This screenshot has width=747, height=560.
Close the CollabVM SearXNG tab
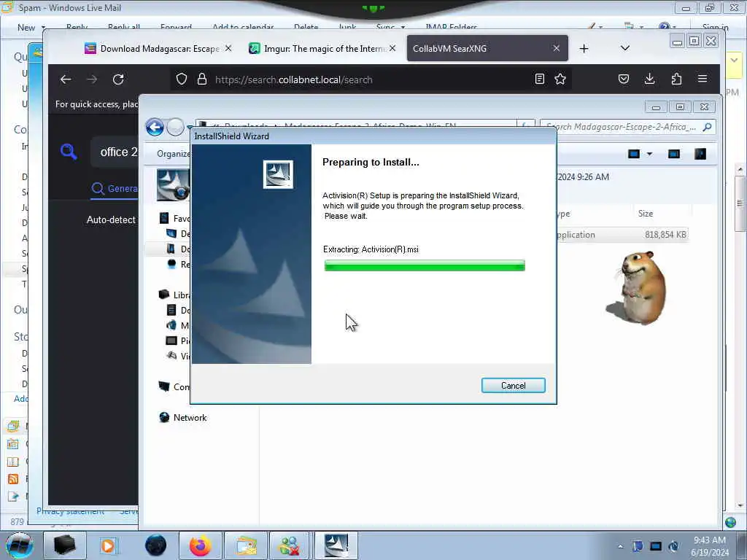pos(557,48)
